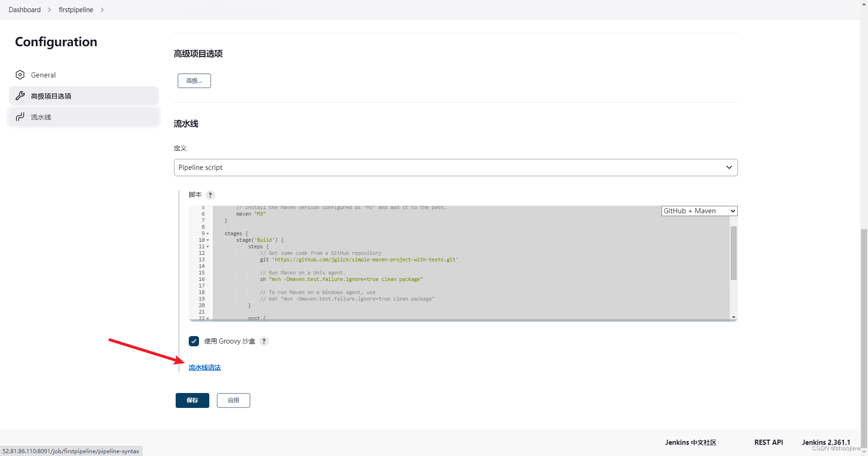Open the 流水线语法 pipeline syntax link
Screen dimensions: 868x456
point(205,368)
